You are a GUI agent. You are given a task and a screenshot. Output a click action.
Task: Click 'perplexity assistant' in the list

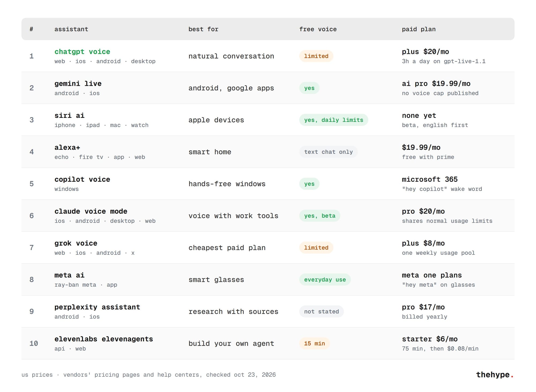point(97,307)
